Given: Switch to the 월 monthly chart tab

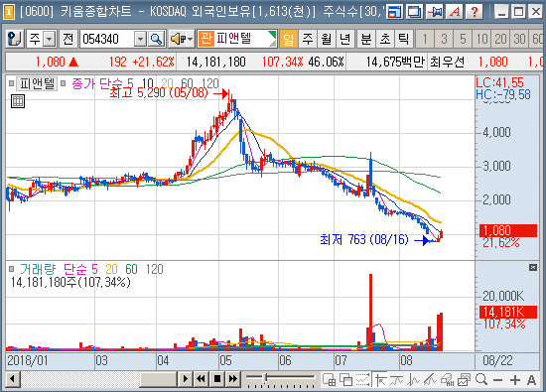Looking at the screenshot, I should click(x=327, y=39).
